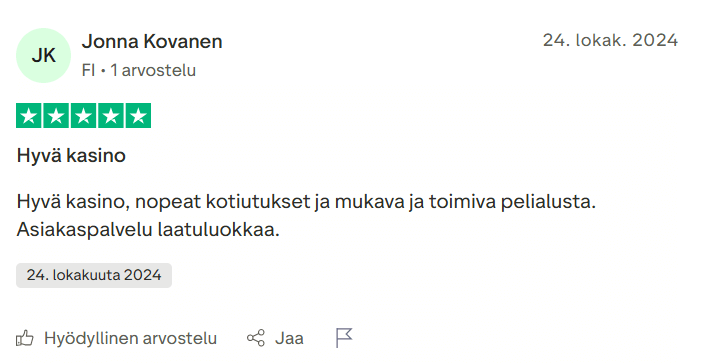This screenshot has height=363, width=727.
Task: Click the word toimiva pelialusta in review
Action: [512, 203]
